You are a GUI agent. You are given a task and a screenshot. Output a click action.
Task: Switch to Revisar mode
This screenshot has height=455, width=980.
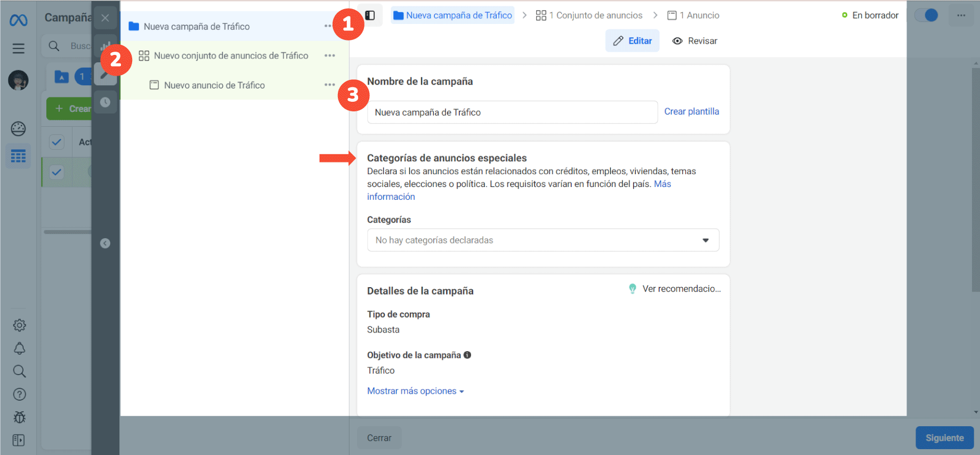695,41
